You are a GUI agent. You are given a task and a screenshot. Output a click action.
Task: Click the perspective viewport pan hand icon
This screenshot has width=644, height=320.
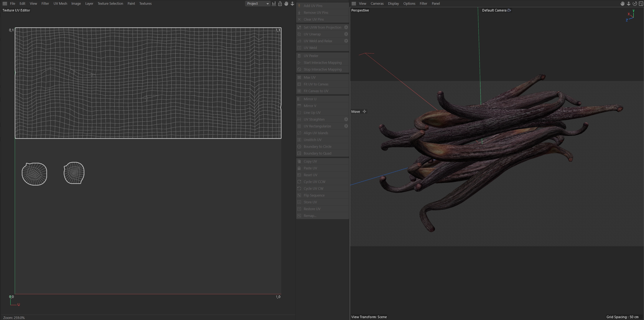pyautogui.click(x=622, y=3)
